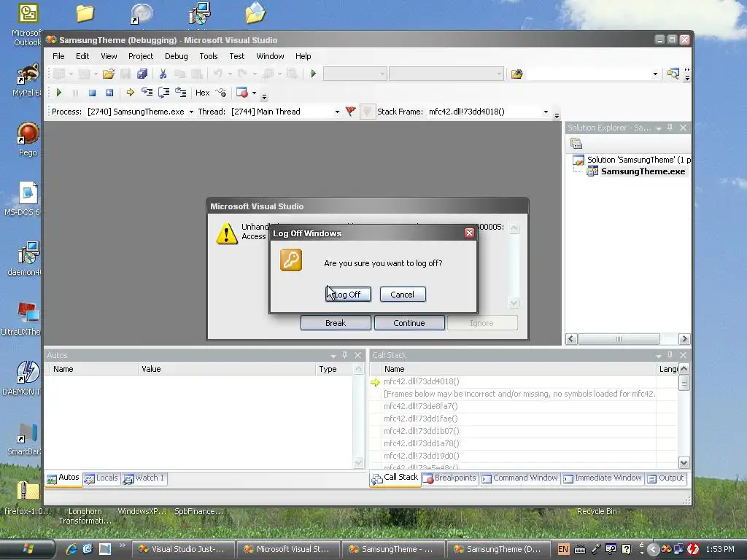Viewport: 747px width, 560px height.
Task: Open the find combo box dropdown arrow
Action: [656, 74]
